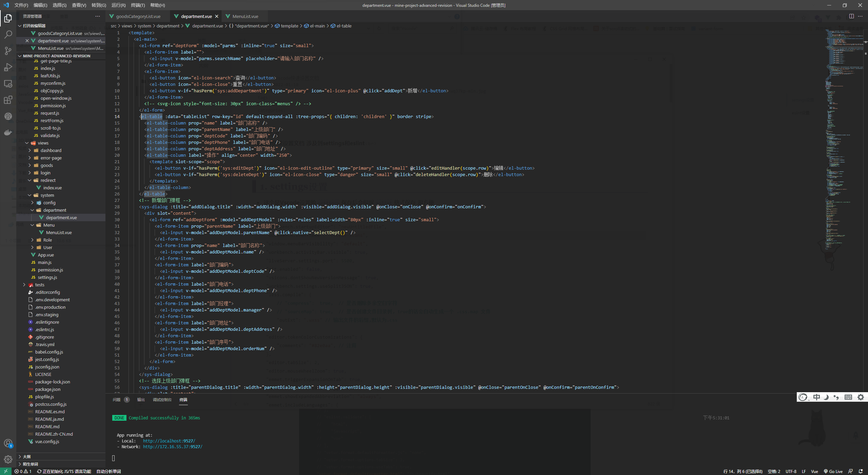Close the department.vue editor tab
This screenshot has width=868, height=475.
coord(217,16)
